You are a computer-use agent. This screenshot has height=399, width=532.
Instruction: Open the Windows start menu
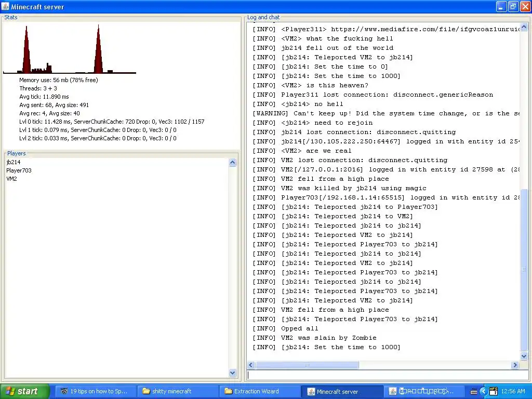24,391
